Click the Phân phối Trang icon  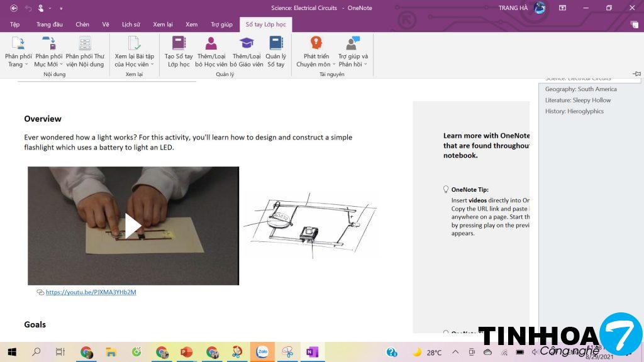point(18,44)
